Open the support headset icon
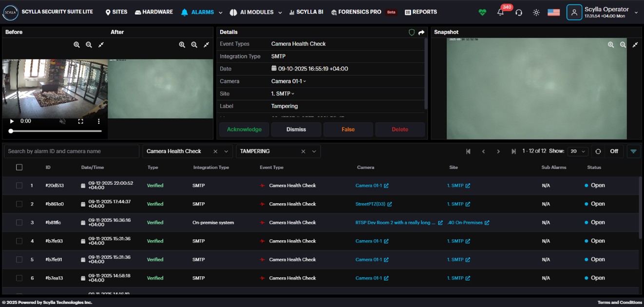Viewport: 644px width, 307px height. tap(519, 13)
